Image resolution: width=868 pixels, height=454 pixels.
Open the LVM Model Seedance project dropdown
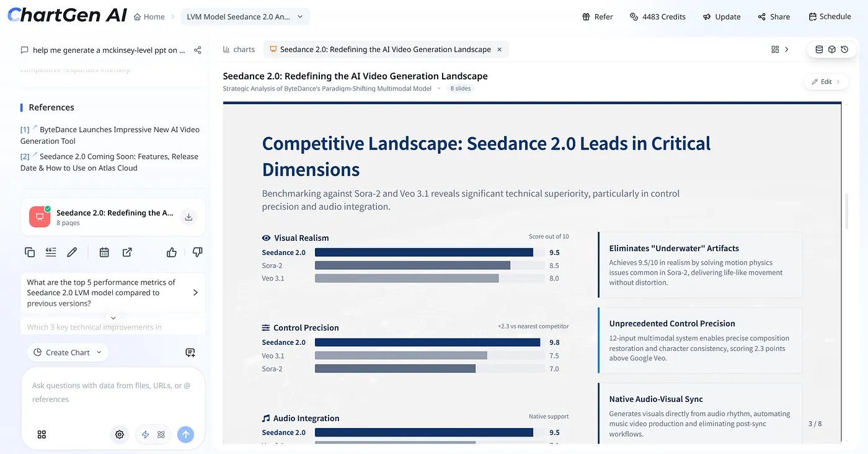pos(246,17)
